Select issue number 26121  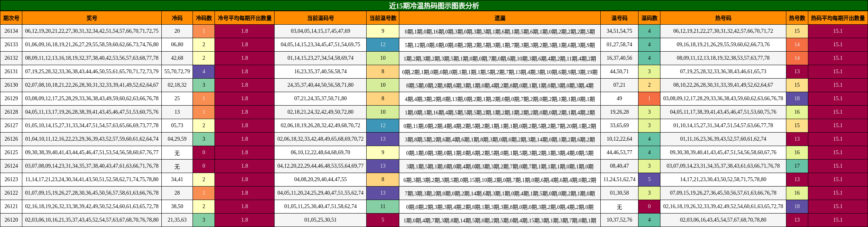[11, 207]
